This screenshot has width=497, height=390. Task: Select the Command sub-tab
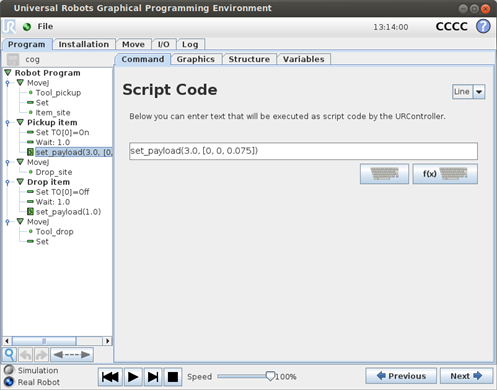click(x=143, y=59)
